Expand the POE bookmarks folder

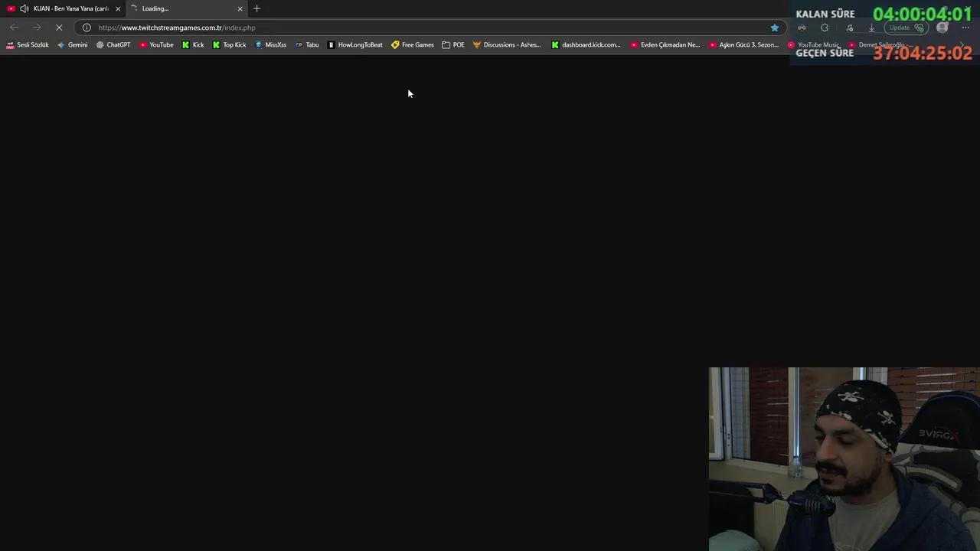[453, 44]
